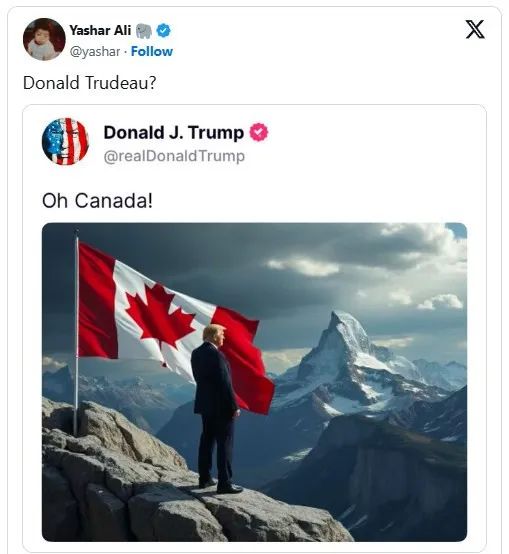Open the X logo link
This screenshot has height=554, width=509.
tap(475, 29)
